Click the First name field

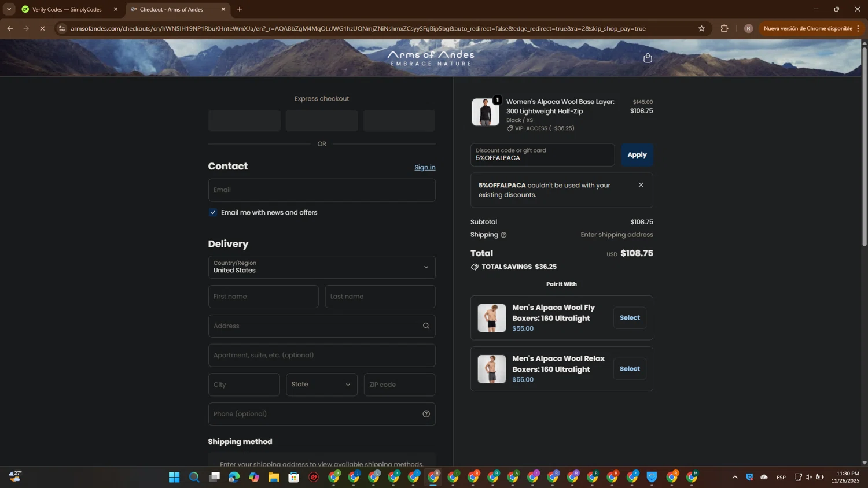point(263,297)
